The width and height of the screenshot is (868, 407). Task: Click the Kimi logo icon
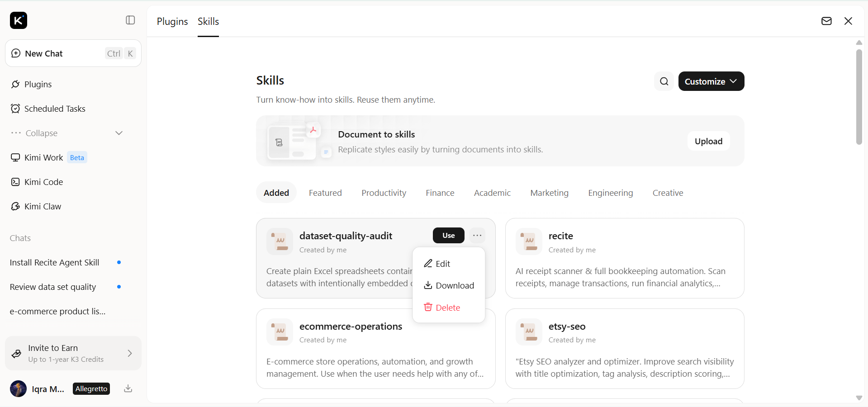coord(19,20)
